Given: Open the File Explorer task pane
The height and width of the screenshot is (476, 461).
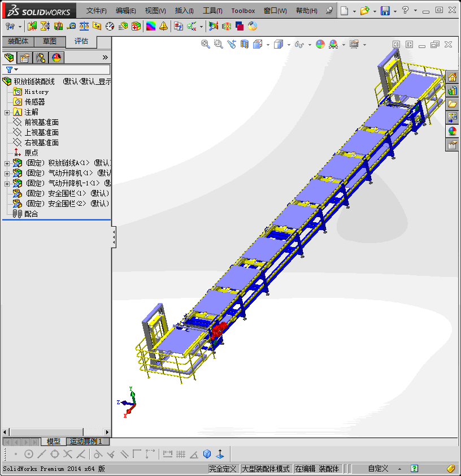Looking at the screenshot, I should [x=452, y=104].
